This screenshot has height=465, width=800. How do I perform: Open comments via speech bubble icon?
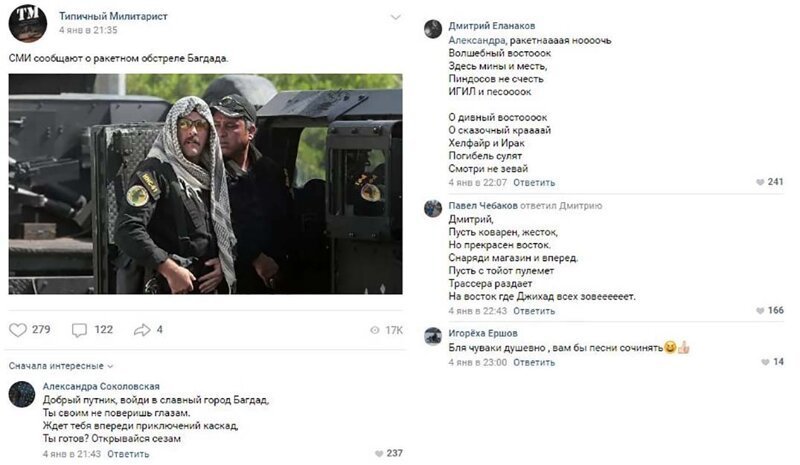point(79,330)
